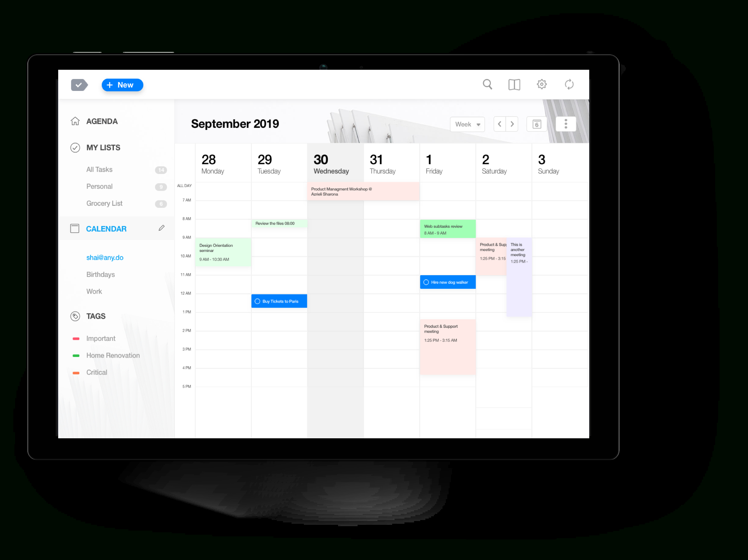Open the reading/book view panel
Screen dimensions: 748x560
514,85
